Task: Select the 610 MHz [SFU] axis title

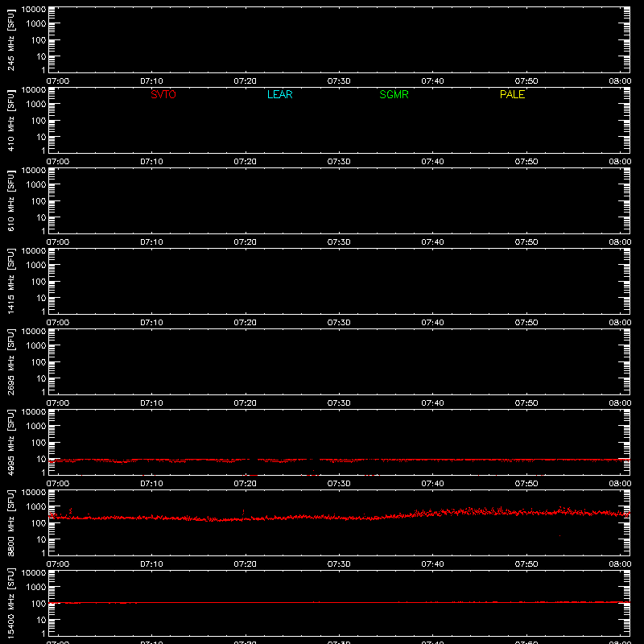Action: 10,200
